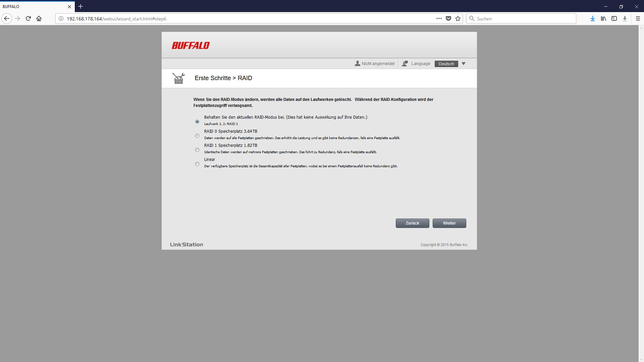Click the Zurück button
This screenshot has width=644, height=362.
[x=412, y=223]
